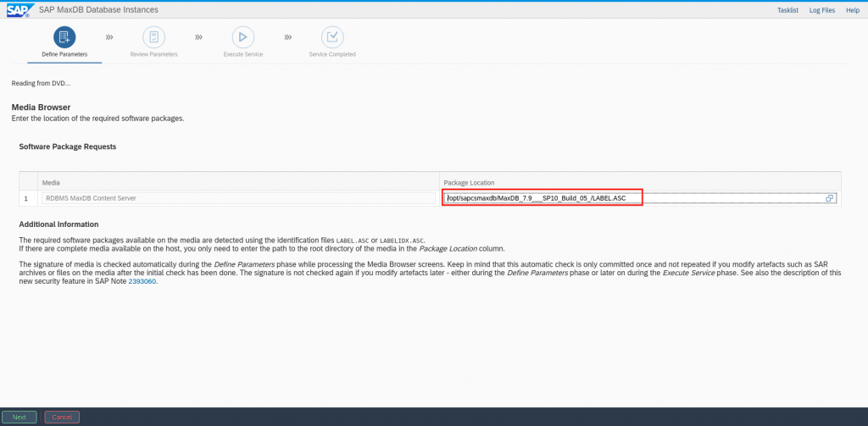Select the Define Parameters step icon
868x426 pixels.
point(64,37)
